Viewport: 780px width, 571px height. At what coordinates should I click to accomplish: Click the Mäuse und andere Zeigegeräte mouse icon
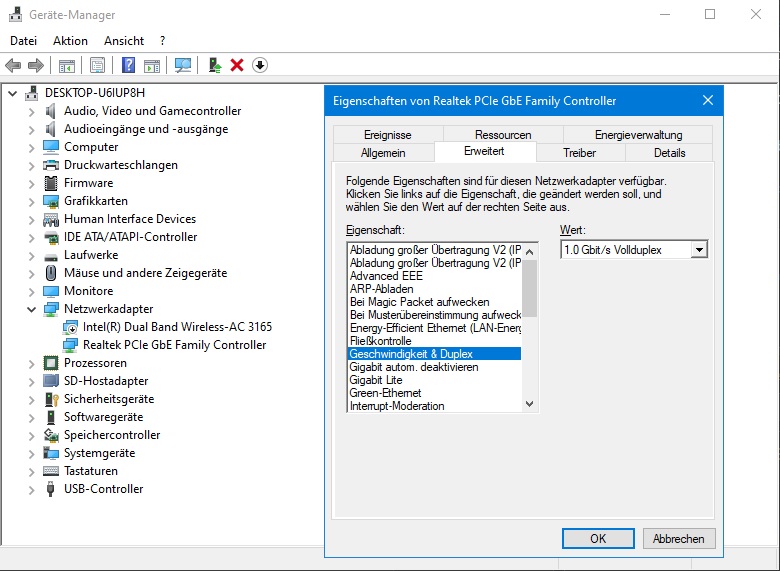tap(51, 273)
